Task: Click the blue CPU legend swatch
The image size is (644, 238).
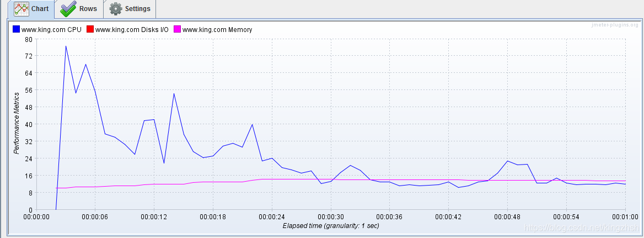Action: 17,29
